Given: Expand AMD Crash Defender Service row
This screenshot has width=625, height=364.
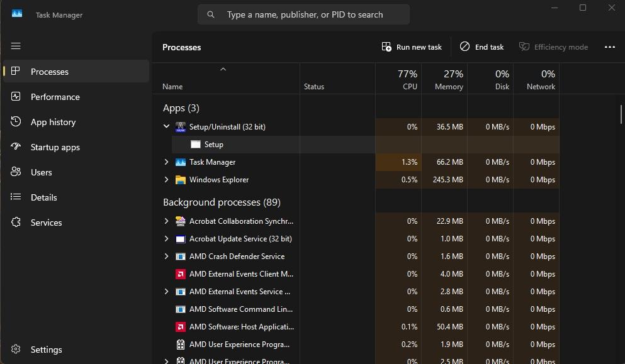Looking at the screenshot, I should (166, 256).
